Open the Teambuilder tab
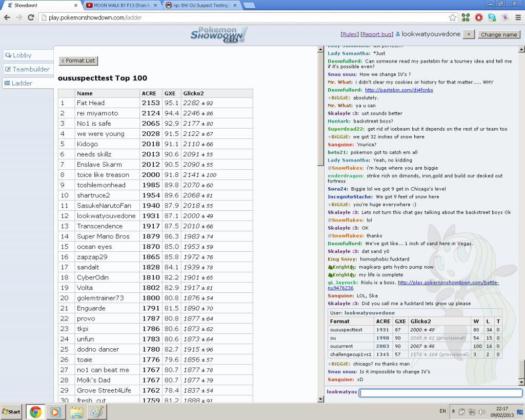The height and width of the screenshot is (420, 525). click(28, 69)
